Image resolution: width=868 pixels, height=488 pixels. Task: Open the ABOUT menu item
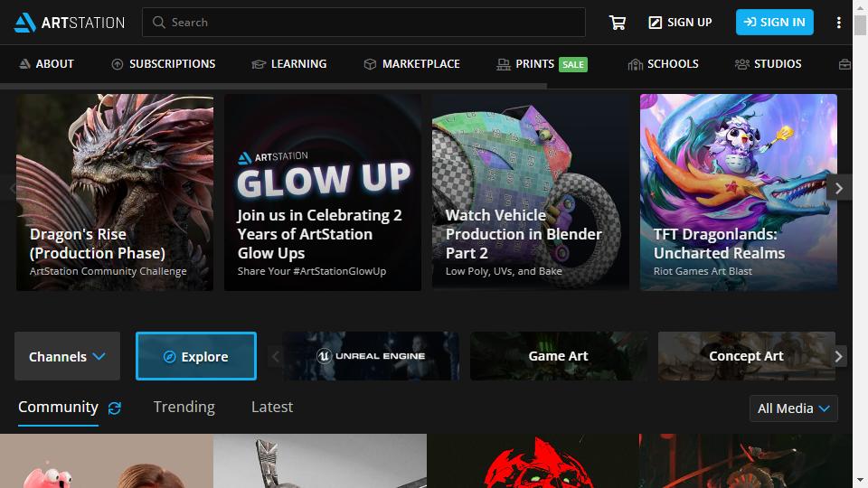pyautogui.click(x=46, y=64)
